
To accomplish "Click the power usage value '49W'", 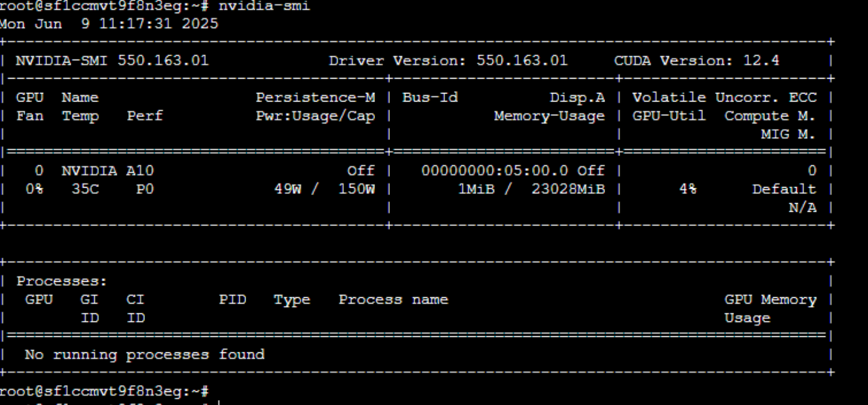I will pos(288,189).
